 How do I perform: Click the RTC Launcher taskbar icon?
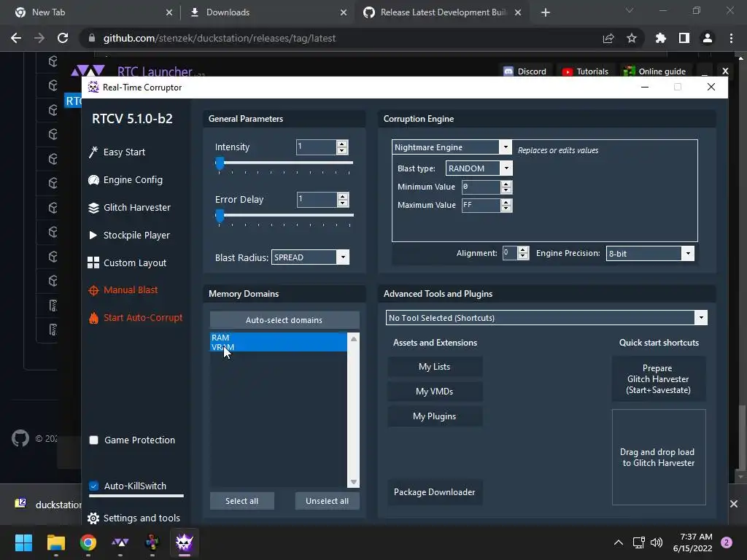coord(120,542)
